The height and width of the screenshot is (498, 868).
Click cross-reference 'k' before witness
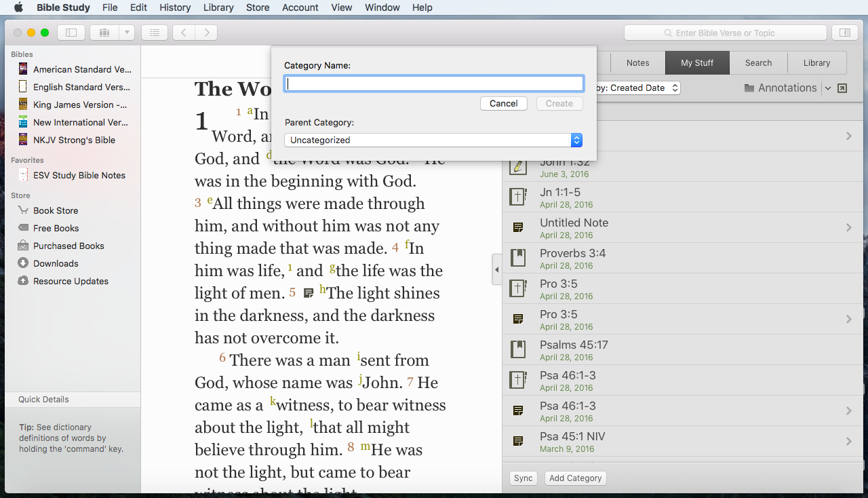point(273,401)
